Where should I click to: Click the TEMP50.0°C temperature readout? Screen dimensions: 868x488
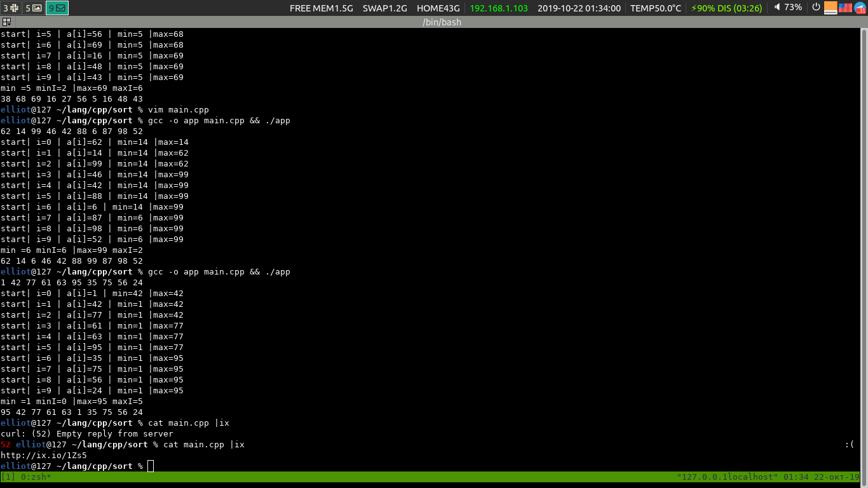pyautogui.click(x=656, y=8)
